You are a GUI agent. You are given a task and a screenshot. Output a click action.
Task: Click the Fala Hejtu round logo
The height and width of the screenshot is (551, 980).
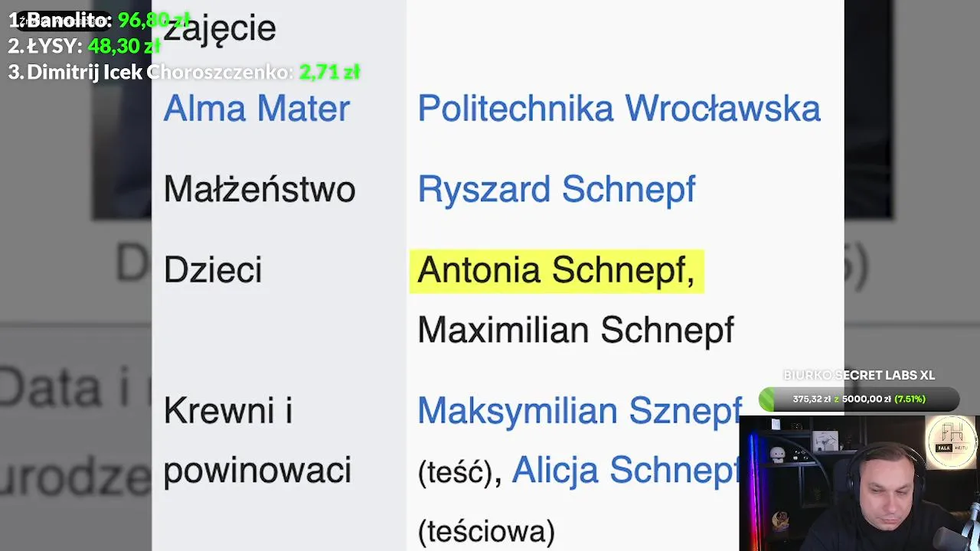(x=952, y=441)
